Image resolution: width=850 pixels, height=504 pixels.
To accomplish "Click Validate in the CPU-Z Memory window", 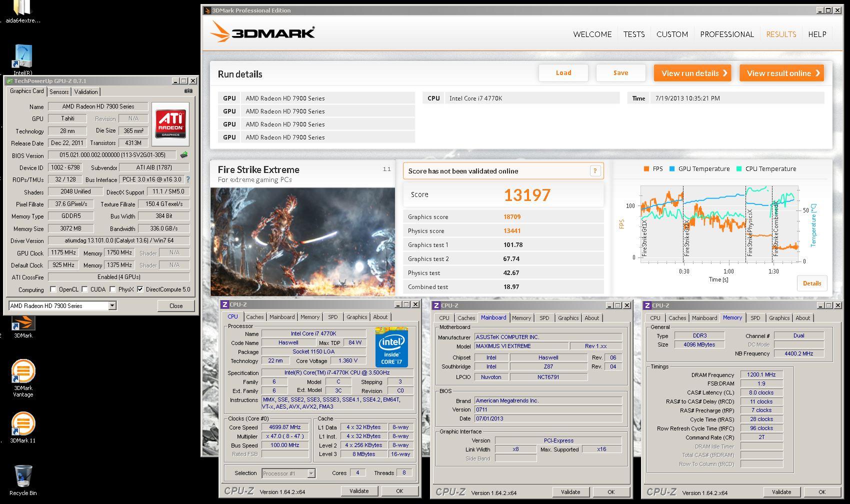I will pyautogui.click(x=781, y=492).
